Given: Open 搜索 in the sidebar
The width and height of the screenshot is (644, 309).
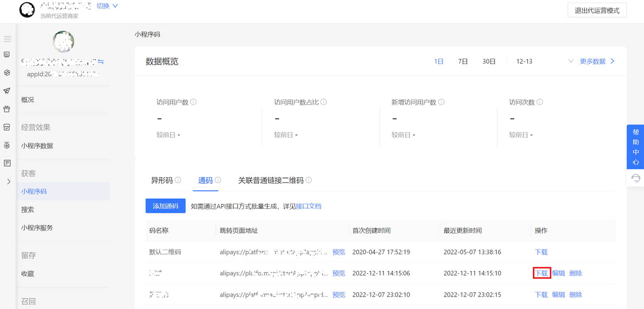Looking at the screenshot, I should click(x=27, y=209).
